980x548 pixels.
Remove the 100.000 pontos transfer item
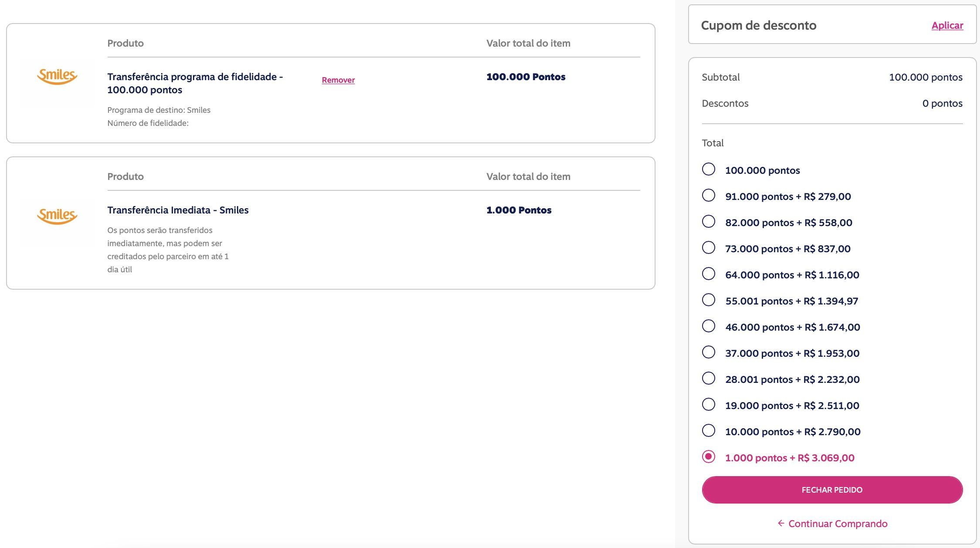[338, 80]
